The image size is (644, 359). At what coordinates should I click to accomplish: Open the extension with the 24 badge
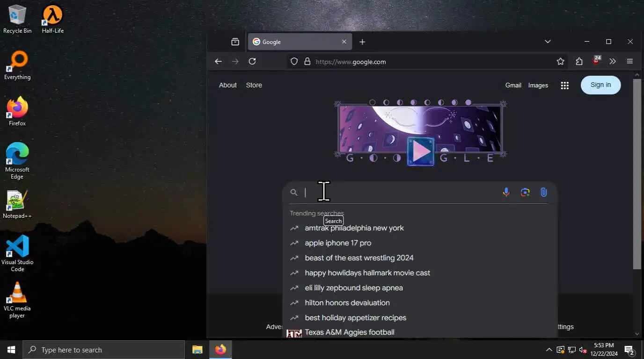click(596, 61)
